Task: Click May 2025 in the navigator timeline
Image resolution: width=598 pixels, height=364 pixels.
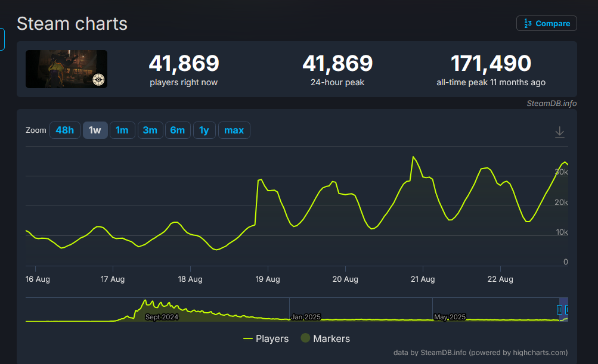Action: [450, 317]
